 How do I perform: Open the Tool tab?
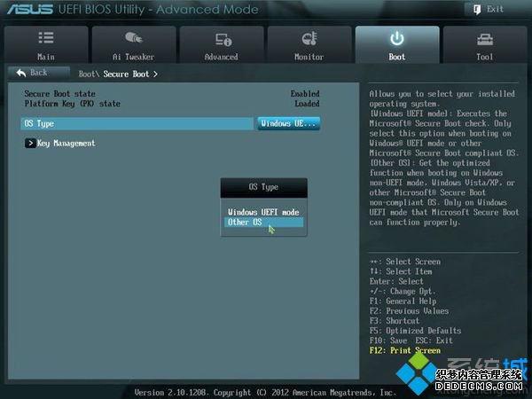tap(485, 44)
